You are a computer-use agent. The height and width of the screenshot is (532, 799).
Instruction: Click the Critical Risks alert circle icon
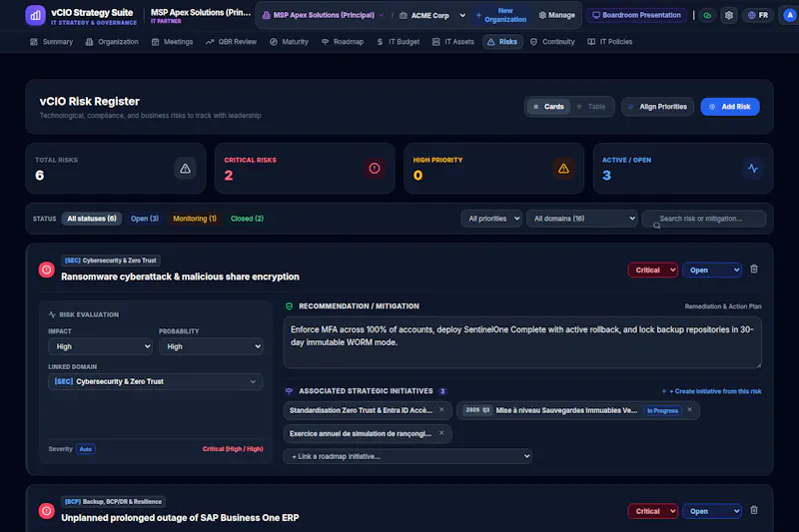pos(375,169)
